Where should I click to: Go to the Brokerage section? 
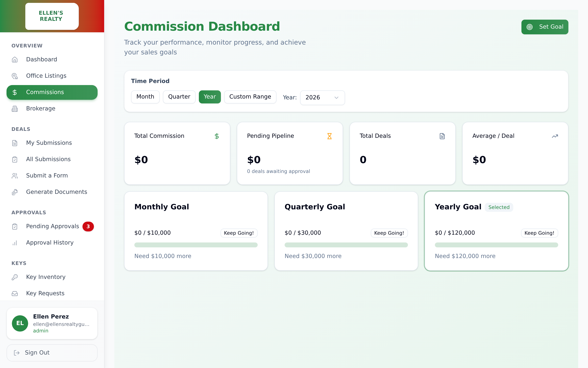(52, 108)
